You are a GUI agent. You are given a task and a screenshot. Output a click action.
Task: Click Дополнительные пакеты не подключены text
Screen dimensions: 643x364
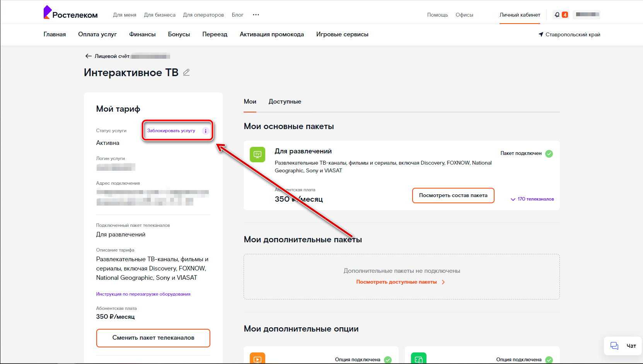(x=402, y=271)
